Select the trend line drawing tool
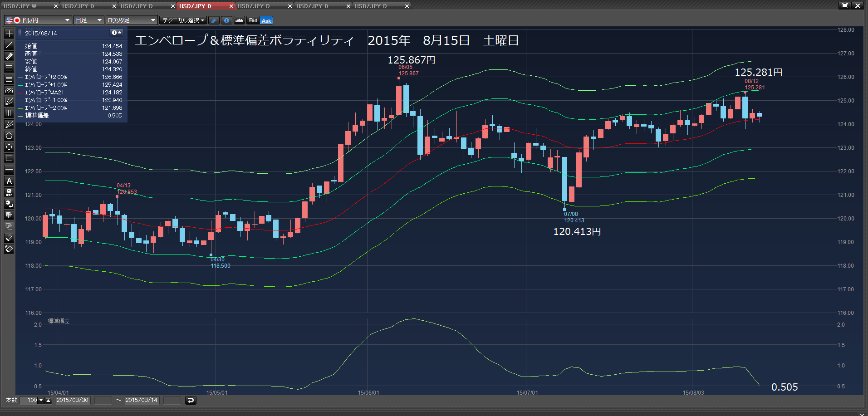This screenshot has width=868, height=416. [9, 45]
